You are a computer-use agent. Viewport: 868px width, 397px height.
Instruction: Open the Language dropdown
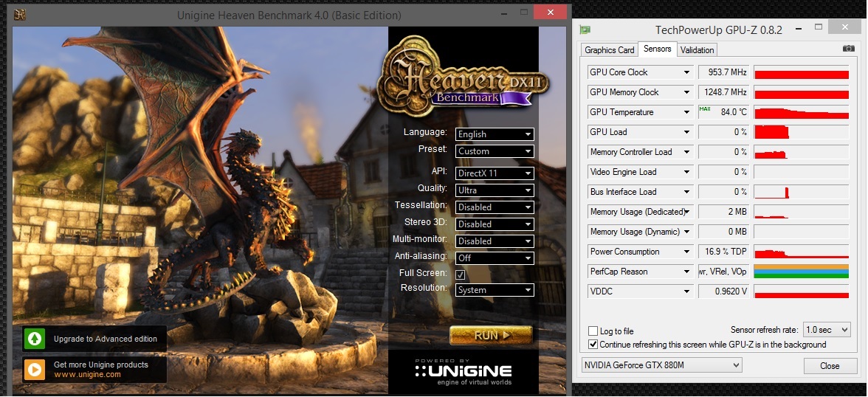coord(495,134)
